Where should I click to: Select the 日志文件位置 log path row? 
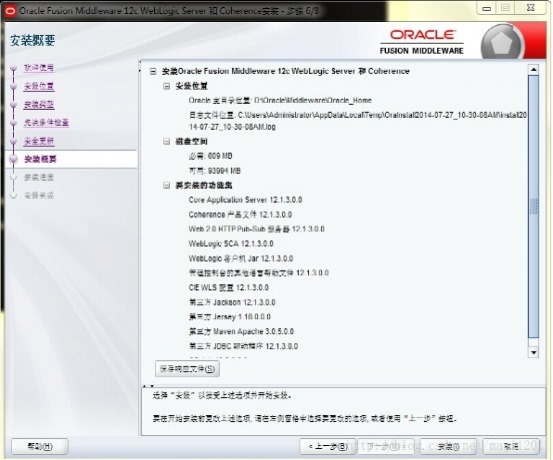(x=358, y=121)
